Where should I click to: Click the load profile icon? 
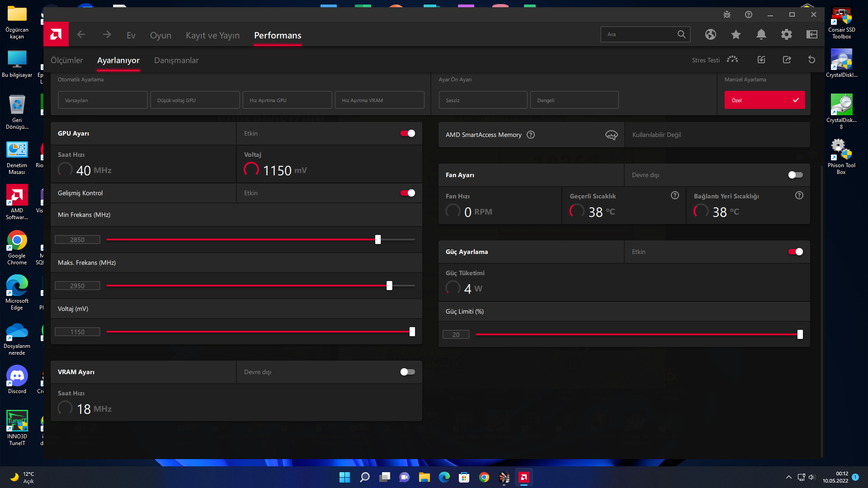coord(761,60)
